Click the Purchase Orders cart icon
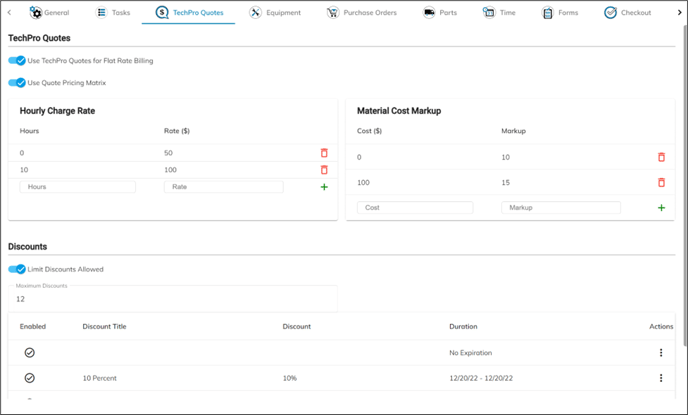 pos(333,13)
